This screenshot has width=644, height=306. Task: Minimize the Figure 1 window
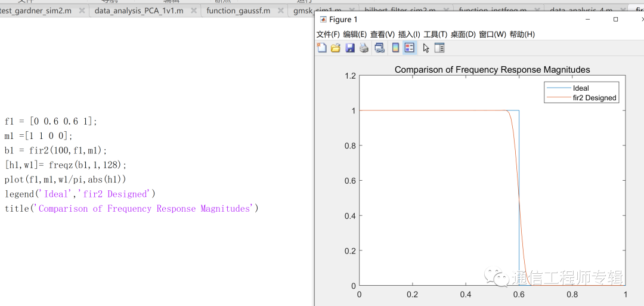(587, 19)
